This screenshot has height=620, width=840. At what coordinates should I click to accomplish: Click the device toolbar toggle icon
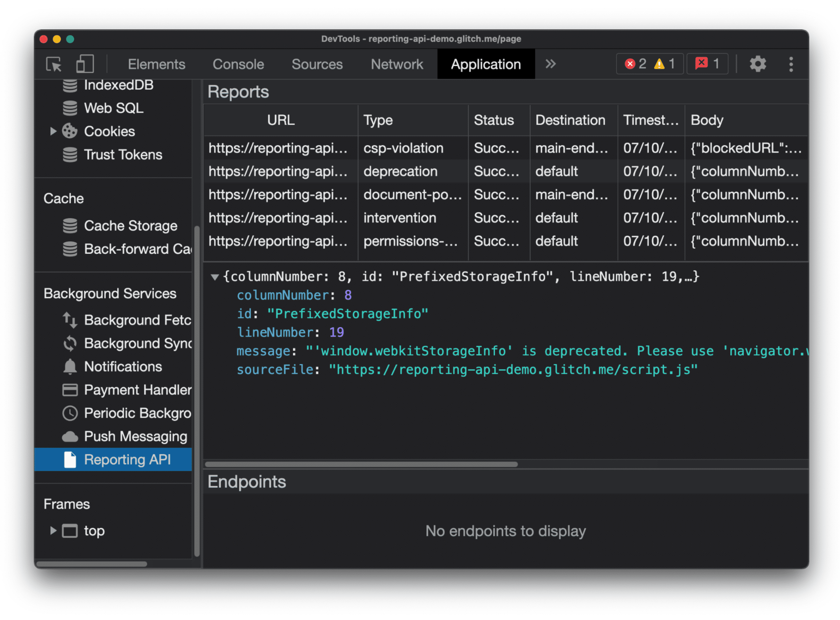click(x=86, y=63)
